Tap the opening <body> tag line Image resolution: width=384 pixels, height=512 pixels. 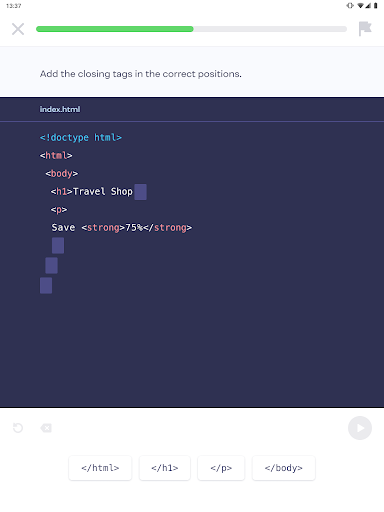point(62,174)
